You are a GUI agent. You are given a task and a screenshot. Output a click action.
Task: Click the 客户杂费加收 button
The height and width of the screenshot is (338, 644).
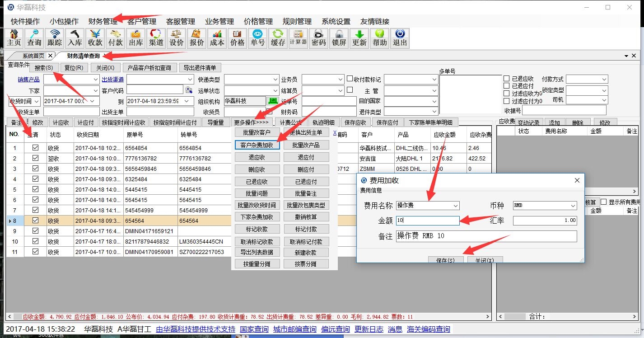point(257,145)
